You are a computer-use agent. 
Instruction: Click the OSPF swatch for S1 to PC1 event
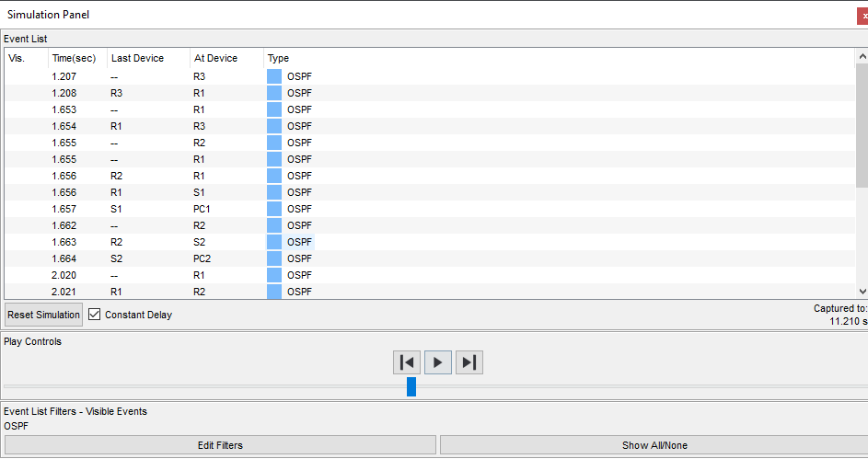tap(274, 209)
